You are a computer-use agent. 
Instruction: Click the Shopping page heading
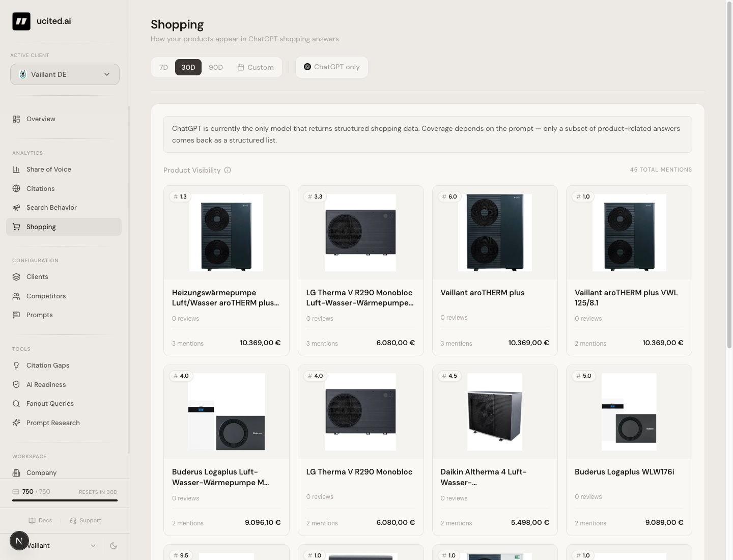(x=177, y=24)
